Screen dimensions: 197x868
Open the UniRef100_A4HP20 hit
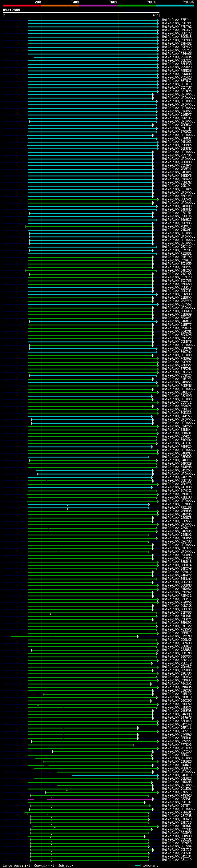pos(176,447)
